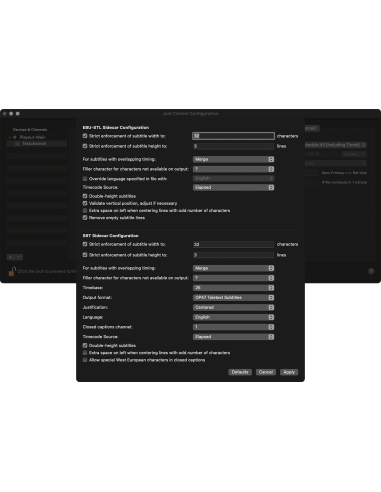381x492 pixels.
Task: Uncheck Remove empty subtitle lines
Action: [x=85, y=218]
